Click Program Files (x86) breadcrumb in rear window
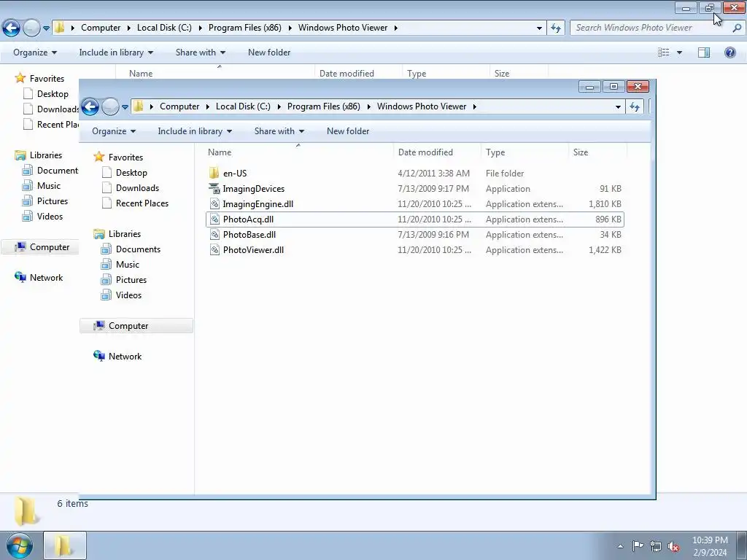The width and height of the screenshot is (747, 560). tap(245, 28)
